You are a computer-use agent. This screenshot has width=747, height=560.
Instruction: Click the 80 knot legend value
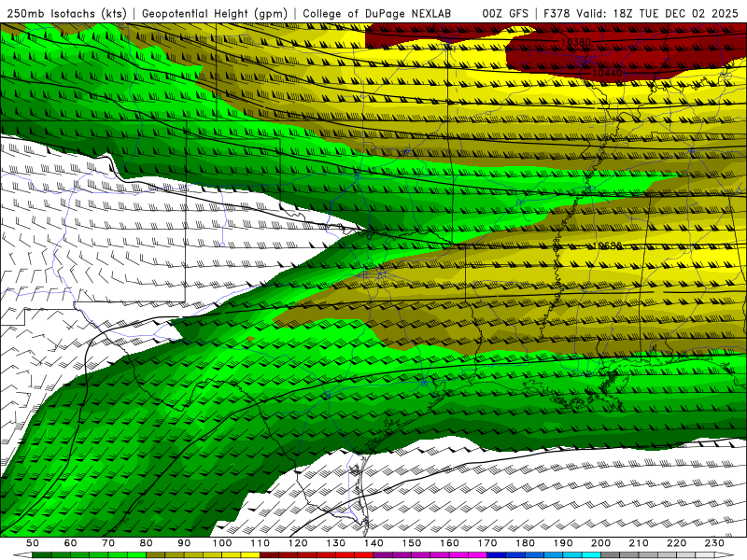[146, 543]
